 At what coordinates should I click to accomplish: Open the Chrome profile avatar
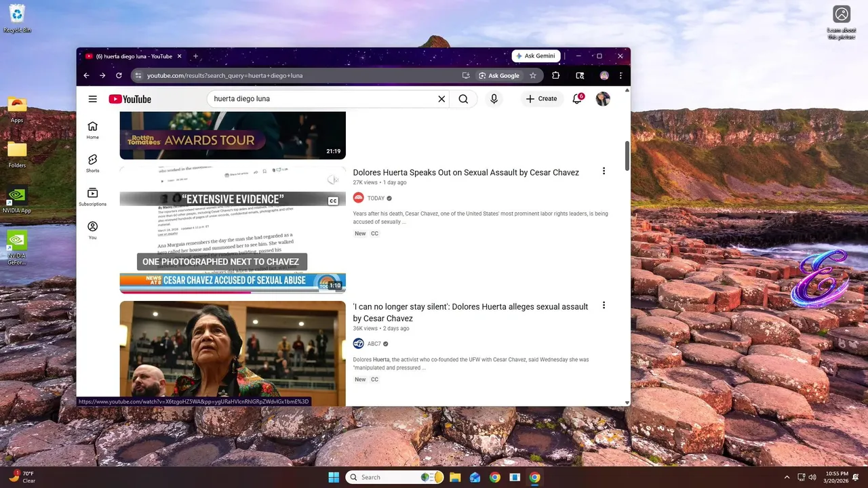tap(604, 75)
